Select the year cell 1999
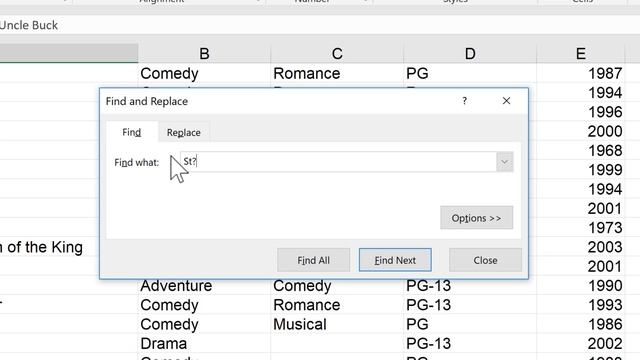640x360 pixels. 580,170
